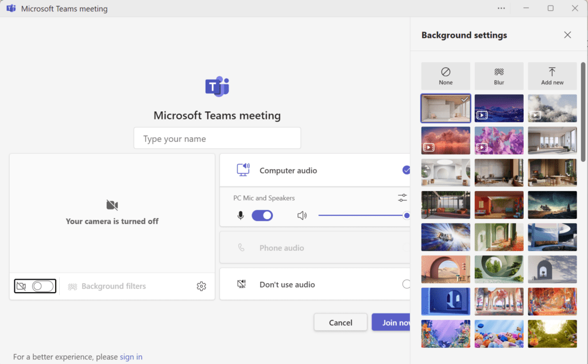The width and height of the screenshot is (588, 364).
Task: Close the Background settings panel
Action: coord(567,35)
